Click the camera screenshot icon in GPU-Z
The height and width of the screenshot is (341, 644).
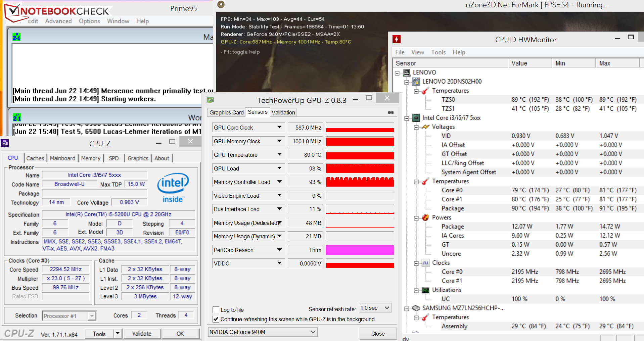[x=390, y=112]
